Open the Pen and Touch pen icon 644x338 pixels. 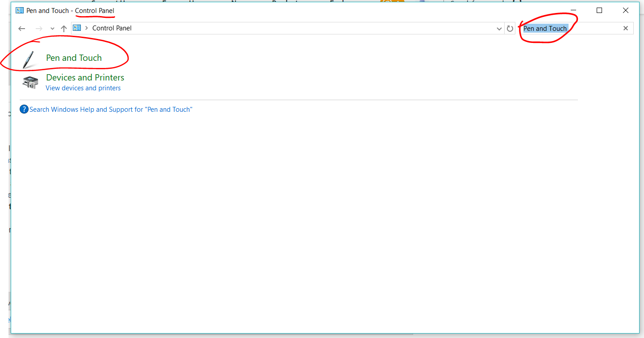coord(29,59)
